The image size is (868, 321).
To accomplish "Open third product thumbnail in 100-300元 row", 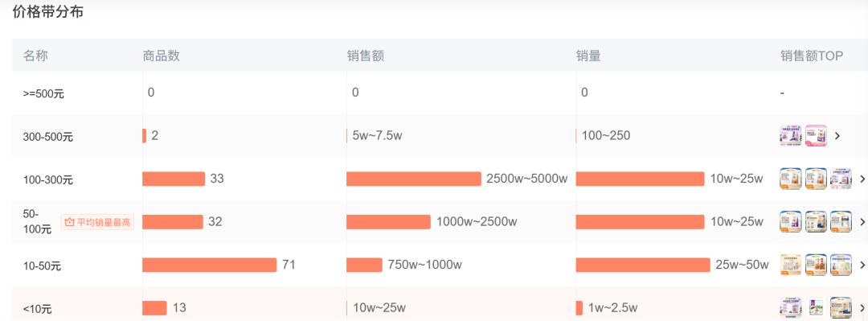I will 841,179.
